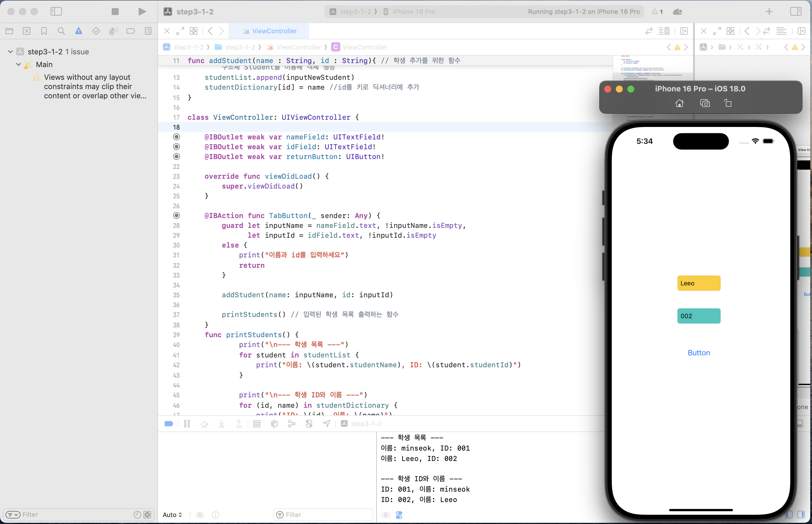The image size is (812, 524).
Task: Open the Auto variables view dropdown
Action: tap(172, 515)
